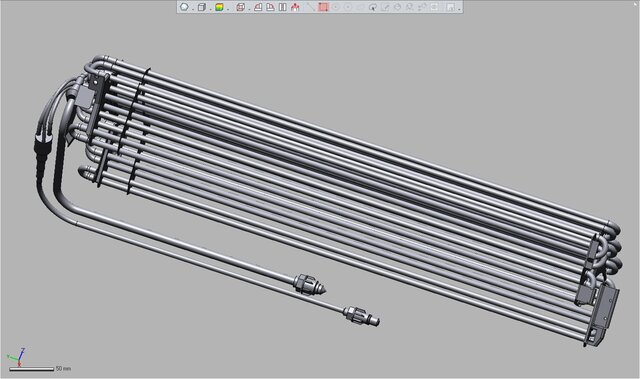The width and height of the screenshot is (640, 379).
Task: Click the polygon-shaped icon in the view toolbar
Action: pyautogui.click(x=184, y=7)
